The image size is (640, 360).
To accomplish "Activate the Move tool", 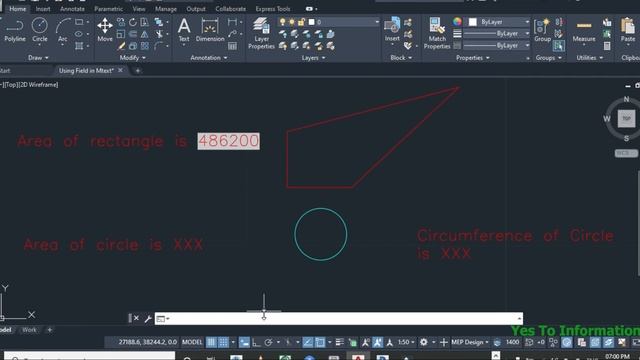I will (105, 30).
